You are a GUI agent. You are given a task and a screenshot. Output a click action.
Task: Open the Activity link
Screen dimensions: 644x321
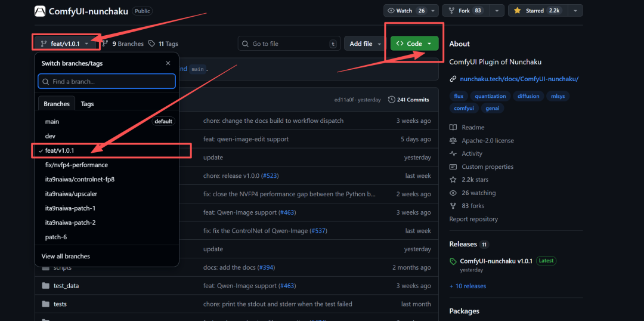[x=466, y=153]
